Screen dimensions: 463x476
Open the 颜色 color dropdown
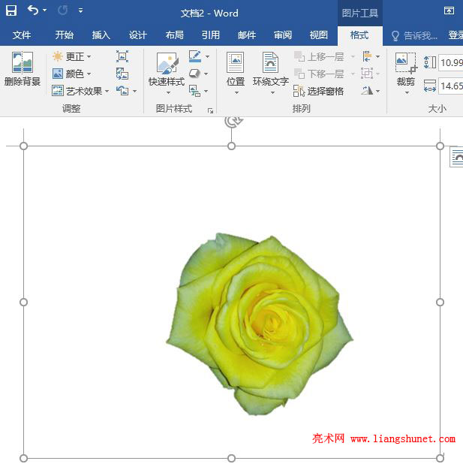71,74
